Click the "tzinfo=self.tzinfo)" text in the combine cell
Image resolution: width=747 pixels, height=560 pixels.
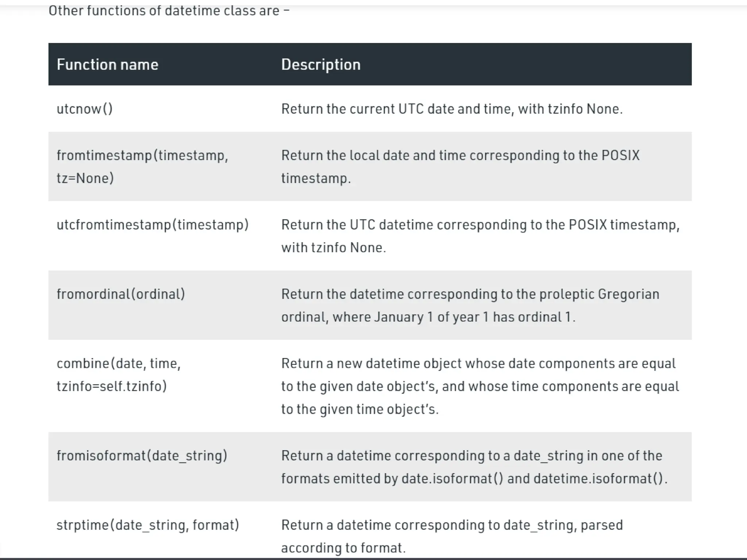point(112,386)
